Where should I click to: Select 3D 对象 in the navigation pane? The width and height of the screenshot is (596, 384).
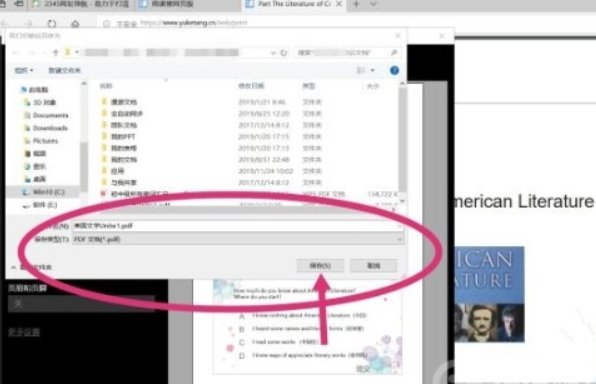tap(40, 103)
